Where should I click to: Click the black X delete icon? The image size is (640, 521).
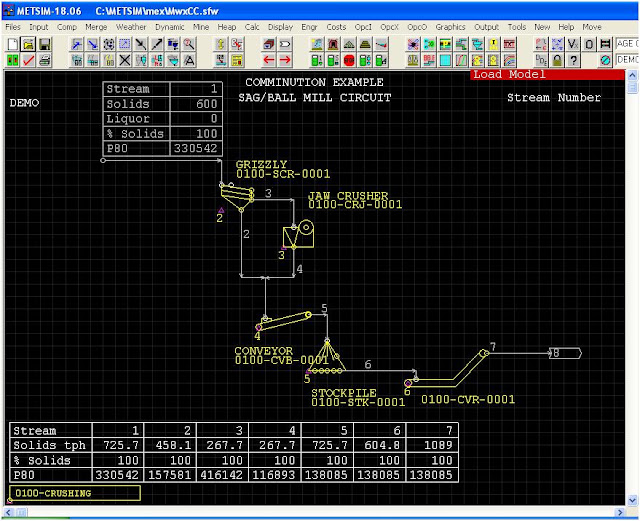pyautogui.click(x=125, y=60)
